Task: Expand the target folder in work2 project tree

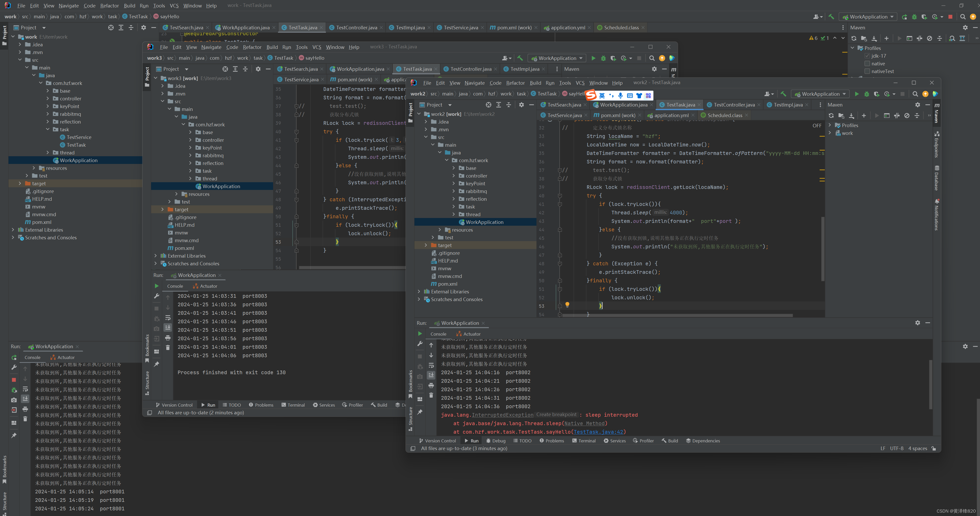Action: [426, 245]
